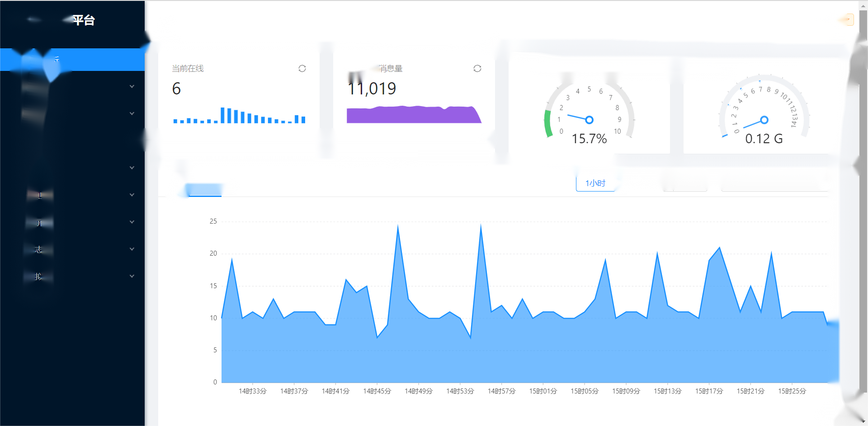Click the orange icon in top-right corner
Viewport: 868px width, 426px height.
(848, 20)
